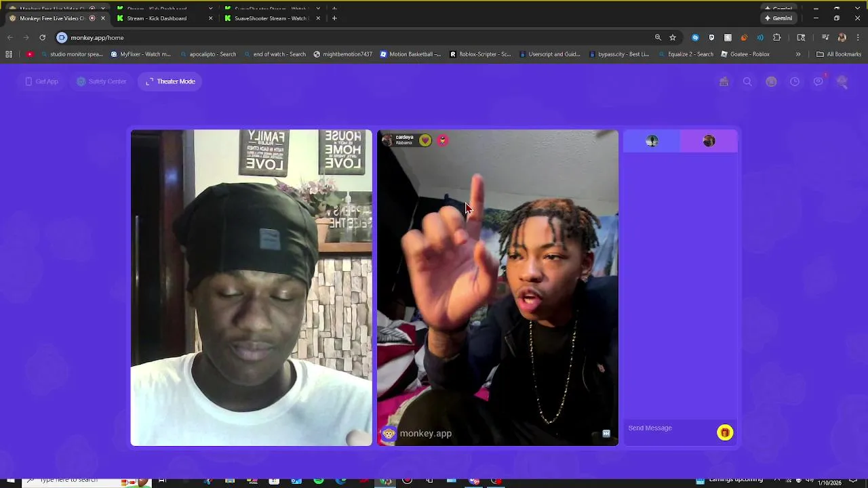Open Chrome's three-dot menu

858,38
